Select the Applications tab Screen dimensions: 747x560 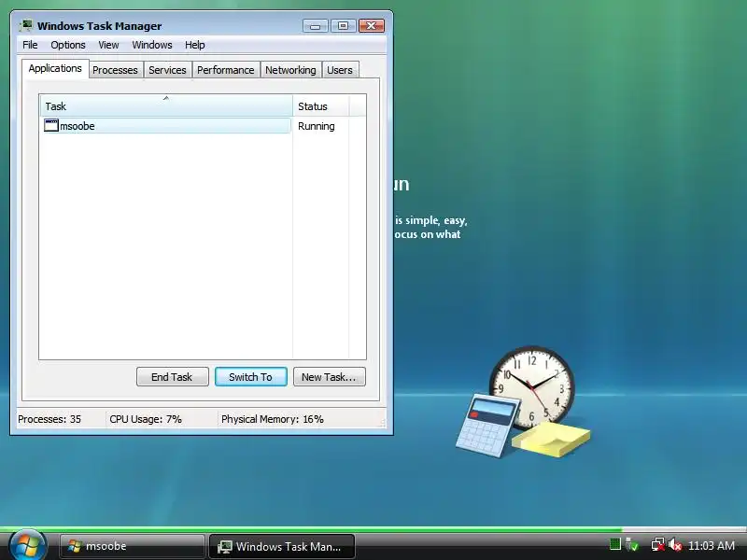coord(55,68)
